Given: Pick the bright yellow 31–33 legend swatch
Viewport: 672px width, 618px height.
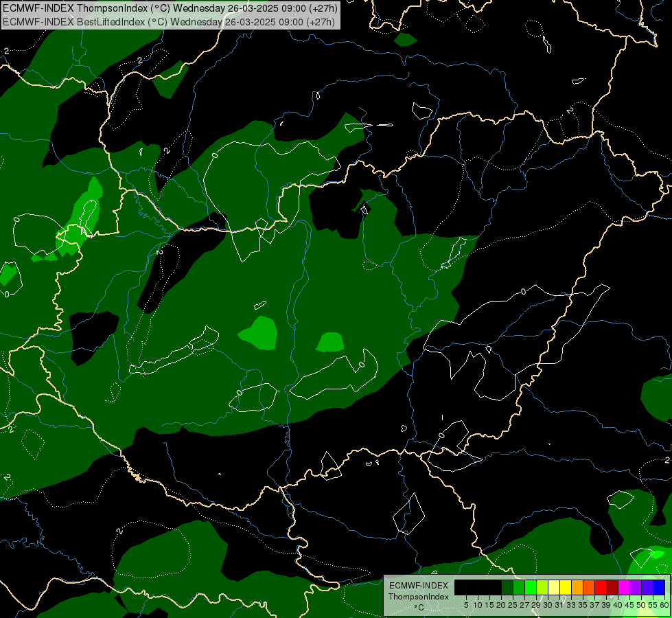Looking at the screenshot, I should [x=566, y=587].
